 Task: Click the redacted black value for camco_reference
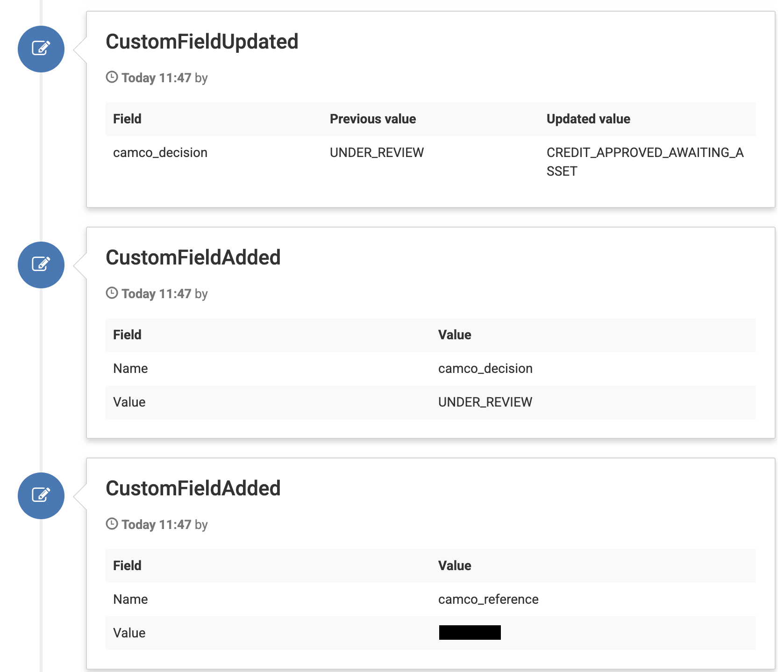[469, 633]
